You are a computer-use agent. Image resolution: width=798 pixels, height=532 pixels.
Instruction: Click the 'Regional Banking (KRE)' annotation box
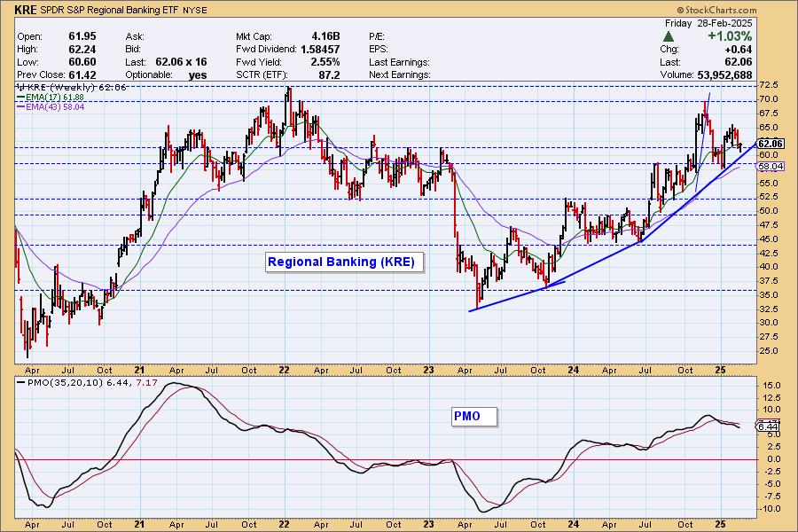(345, 262)
